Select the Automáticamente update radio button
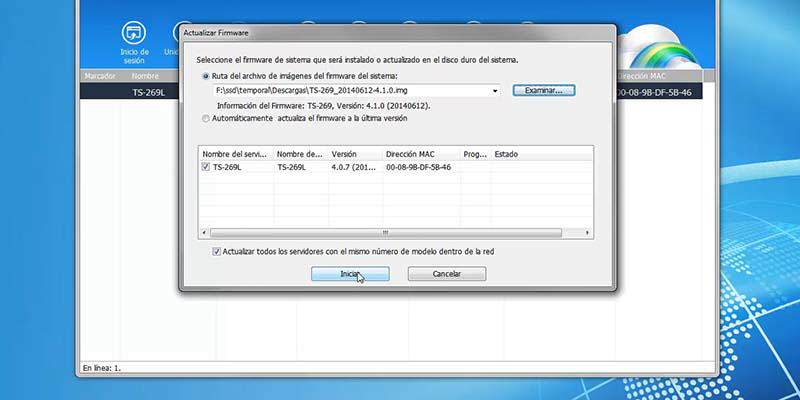 click(206, 118)
